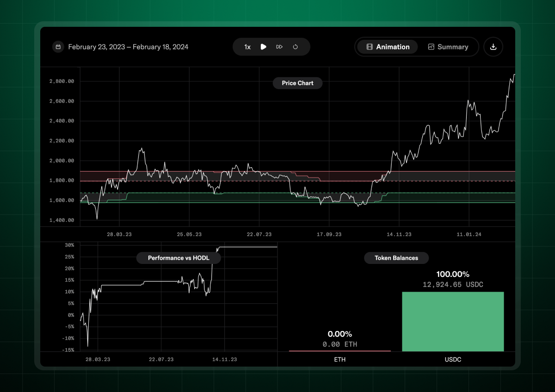Click the restart loop icon
Viewport: 555px width, 392px height.
click(295, 47)
